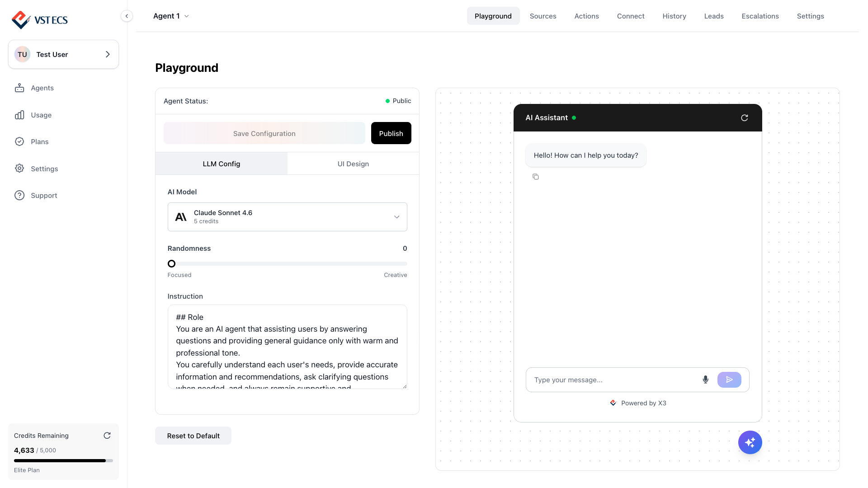
Task: Click the '4,633' credits value
Action: (24, 450)
